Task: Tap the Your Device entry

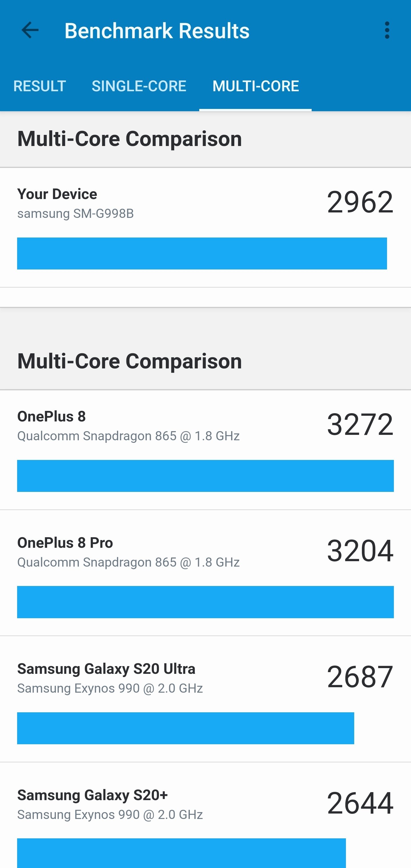Action: [57, 194]
